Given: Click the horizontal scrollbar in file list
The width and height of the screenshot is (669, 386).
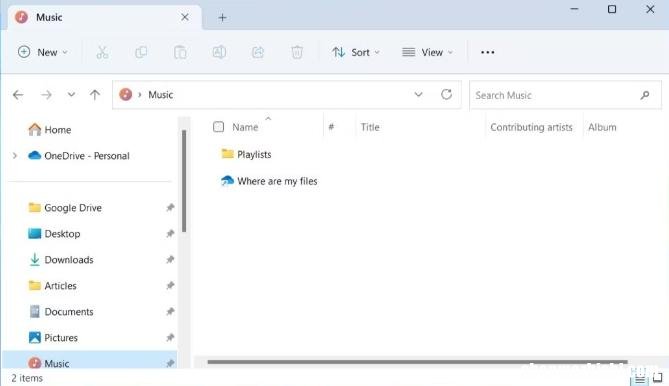Looking at the screenshot, I should pyautogui.click(x=417, y=362).
